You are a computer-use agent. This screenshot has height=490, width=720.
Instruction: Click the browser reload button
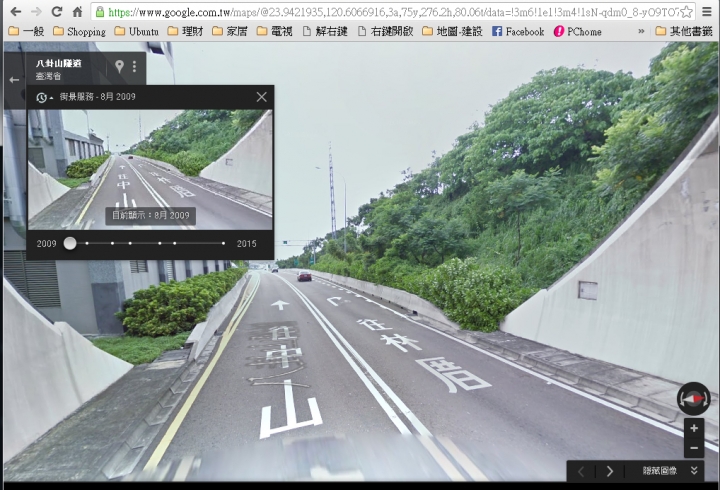[x=56, y=12]
